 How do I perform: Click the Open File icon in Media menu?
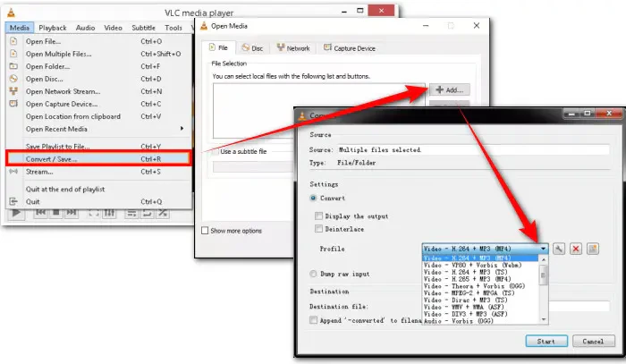click(13, 41)
